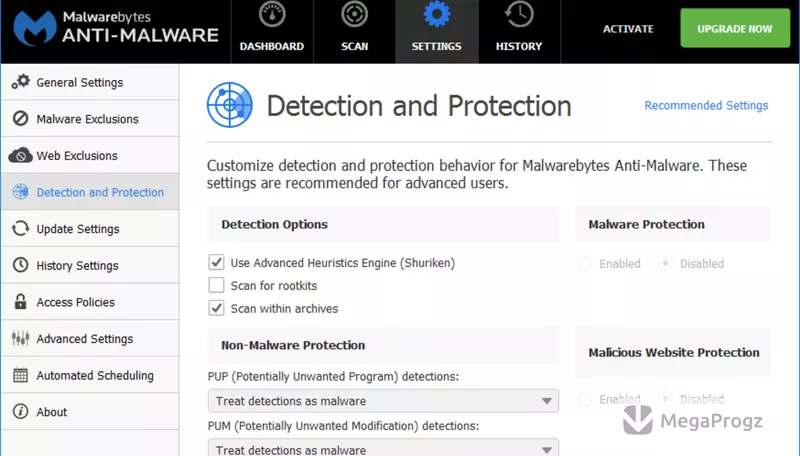Switch to the Scan tab
Screen dimensions: 800x456
[x=354, y=32]
